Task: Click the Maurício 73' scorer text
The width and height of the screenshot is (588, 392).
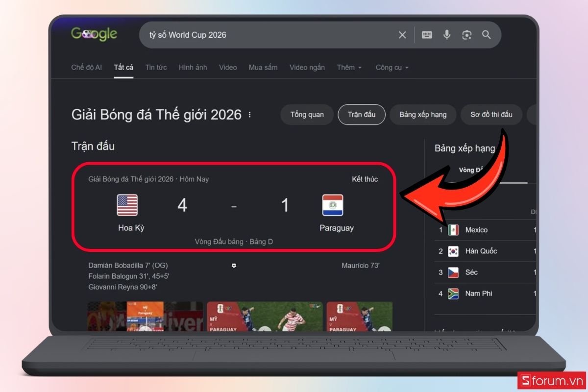Action: click(x=361, y=265)
